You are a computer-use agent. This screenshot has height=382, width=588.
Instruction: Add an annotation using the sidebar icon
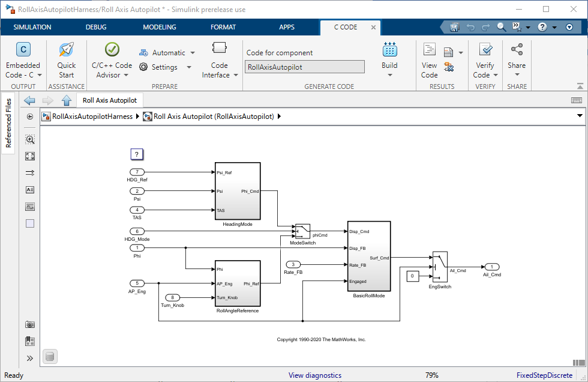coord(29,189)
